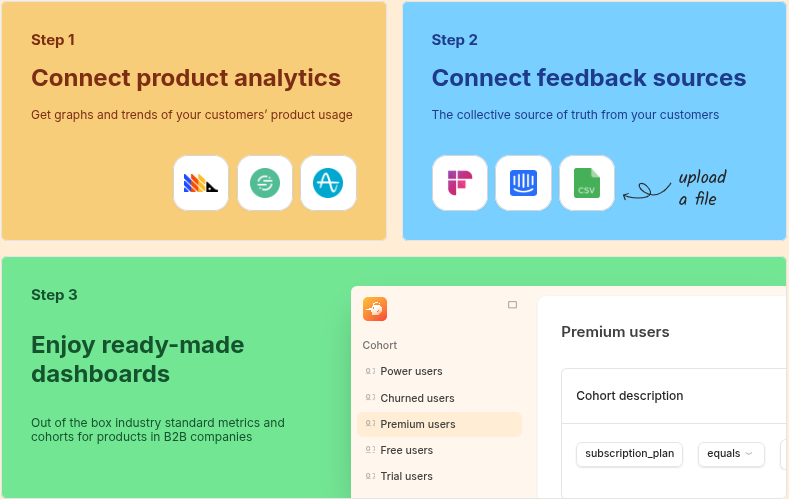
Task: Select the Churned users cohort
Action: (x=417, y=398)
